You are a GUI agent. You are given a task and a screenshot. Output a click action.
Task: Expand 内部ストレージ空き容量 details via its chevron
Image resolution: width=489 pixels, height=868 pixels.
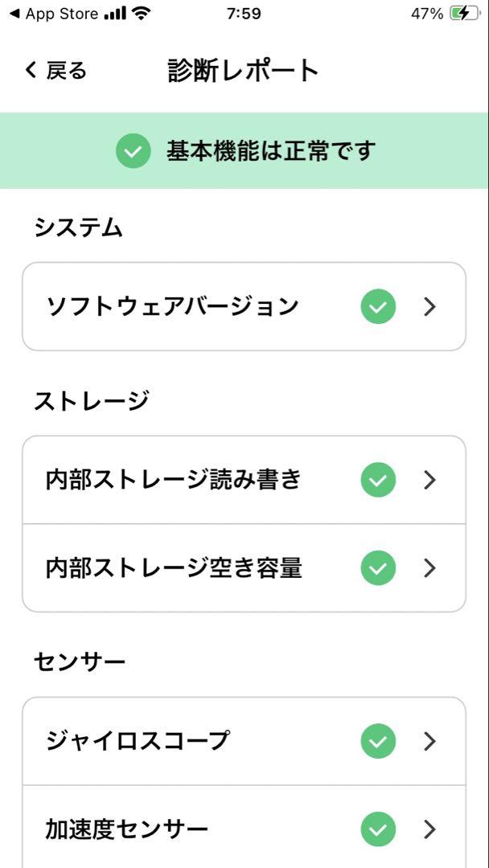click(x=429, y=568)
